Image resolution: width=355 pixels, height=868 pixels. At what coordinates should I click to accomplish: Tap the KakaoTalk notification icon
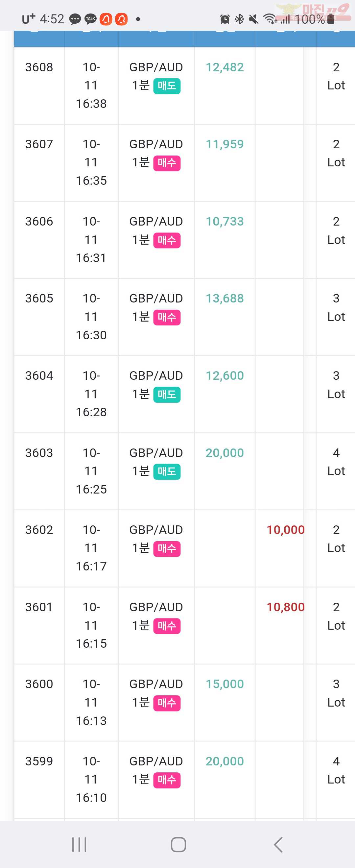point(90,19)
